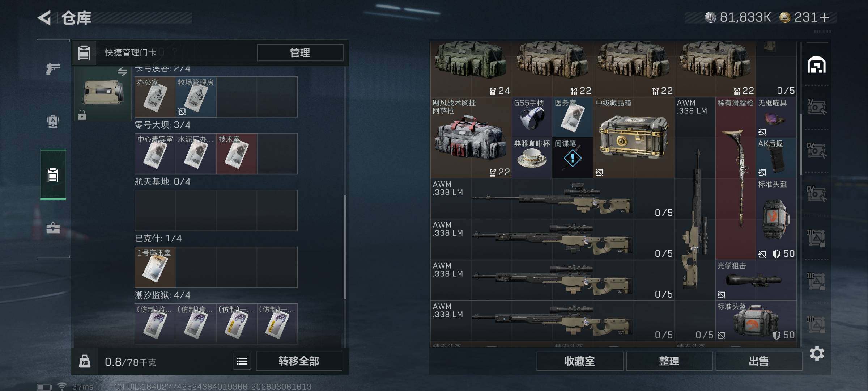Click the 管理 button
The width and height of the screenshot is (868, 391).
tap(300, 53)
